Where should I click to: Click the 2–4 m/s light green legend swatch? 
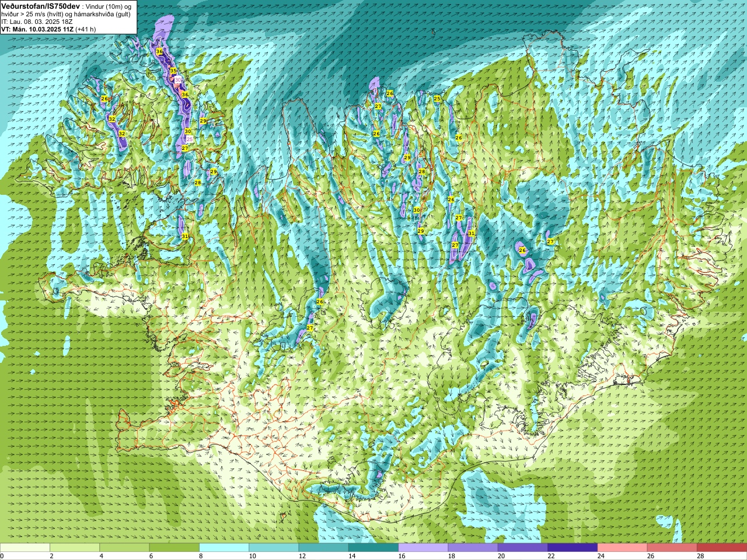(x=75, y=547)
